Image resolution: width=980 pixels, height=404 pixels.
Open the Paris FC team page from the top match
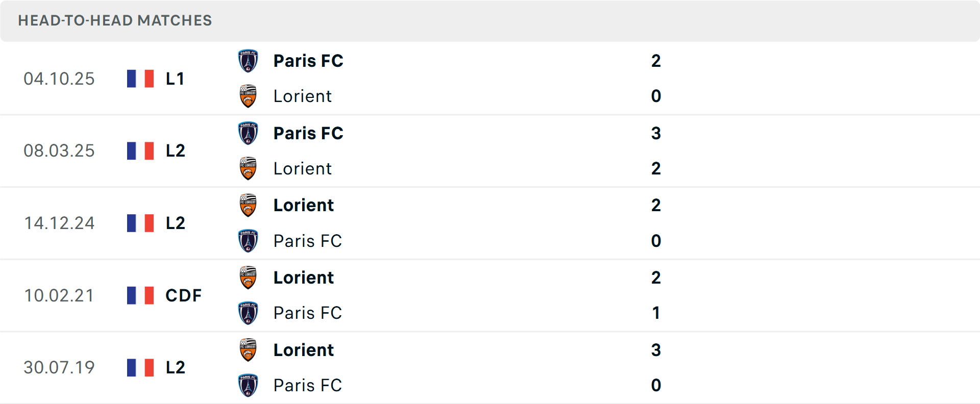[308, 61]
